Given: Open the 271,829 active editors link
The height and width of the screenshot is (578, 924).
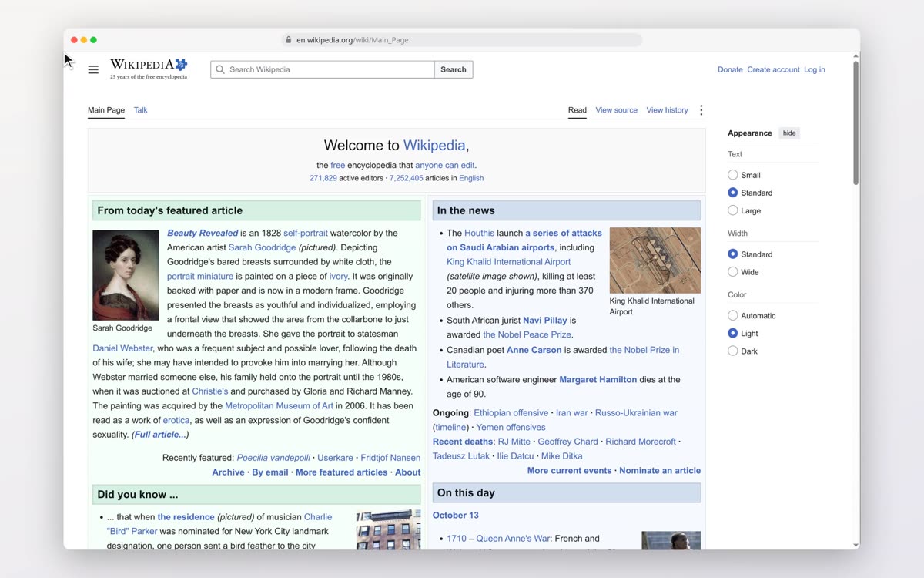Looking at the screenshot, I should pos(323,178).
